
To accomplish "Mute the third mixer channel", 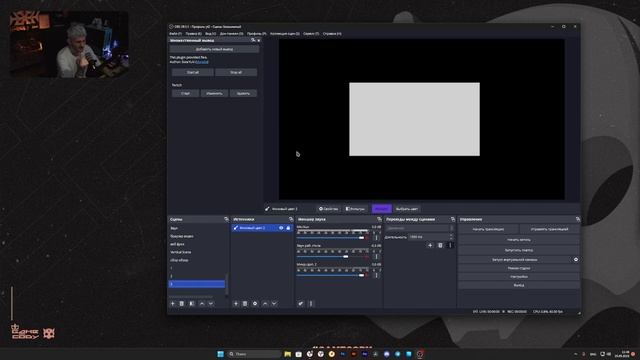I will click(x=367, y=275).
